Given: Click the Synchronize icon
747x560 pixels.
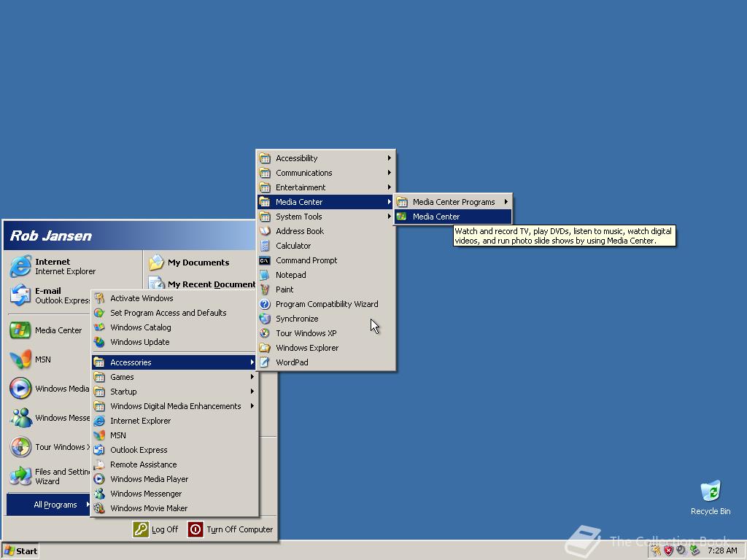Looking at the screenshot, I should (x=265, y=319).
